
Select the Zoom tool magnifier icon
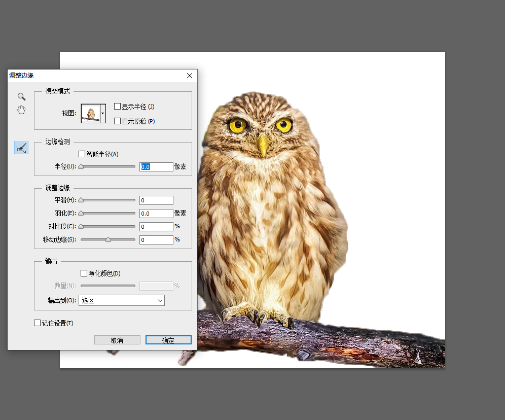(x=21, y=96)
